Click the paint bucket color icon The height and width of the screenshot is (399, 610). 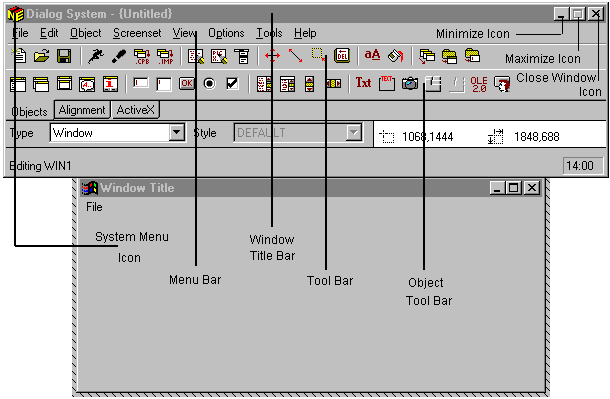pyautogui.click(x=396, y=56)
